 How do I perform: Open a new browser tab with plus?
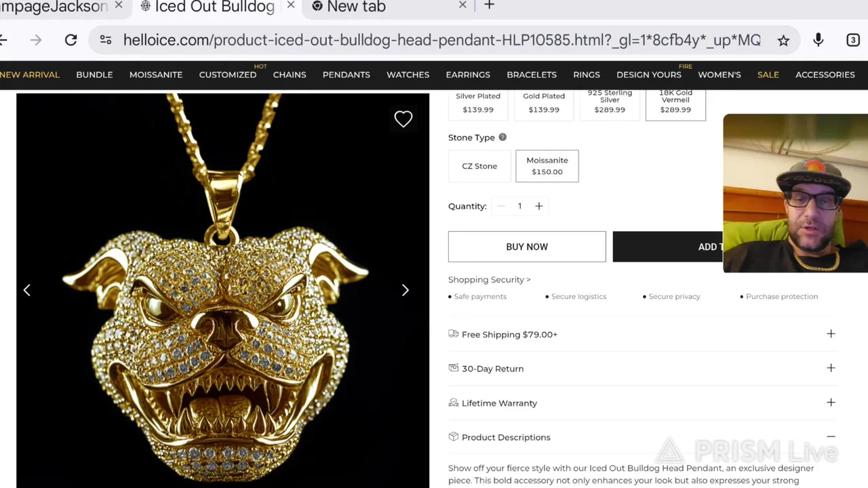(489, 6)
